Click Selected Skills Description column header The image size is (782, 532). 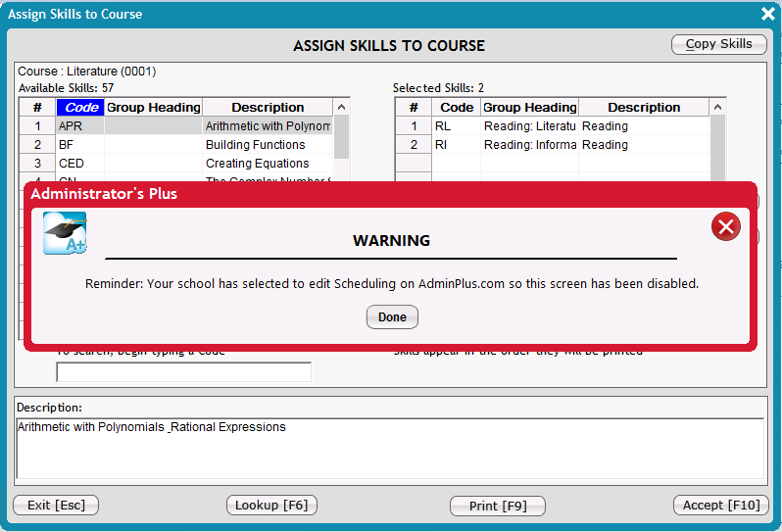coord(644,107)
